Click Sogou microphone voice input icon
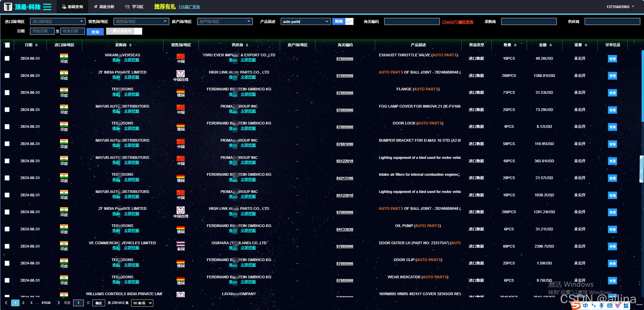The image size is (644, 310). coord(602,305)
